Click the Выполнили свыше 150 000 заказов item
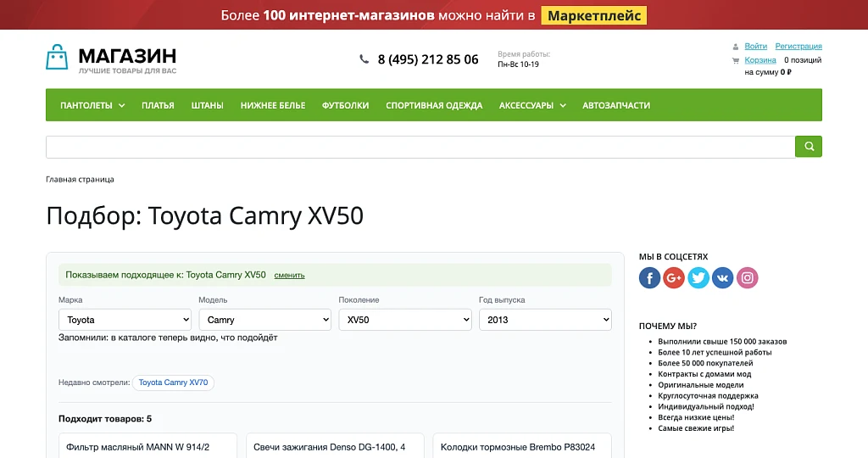868x458 pixels. click(x=722, y=342)
